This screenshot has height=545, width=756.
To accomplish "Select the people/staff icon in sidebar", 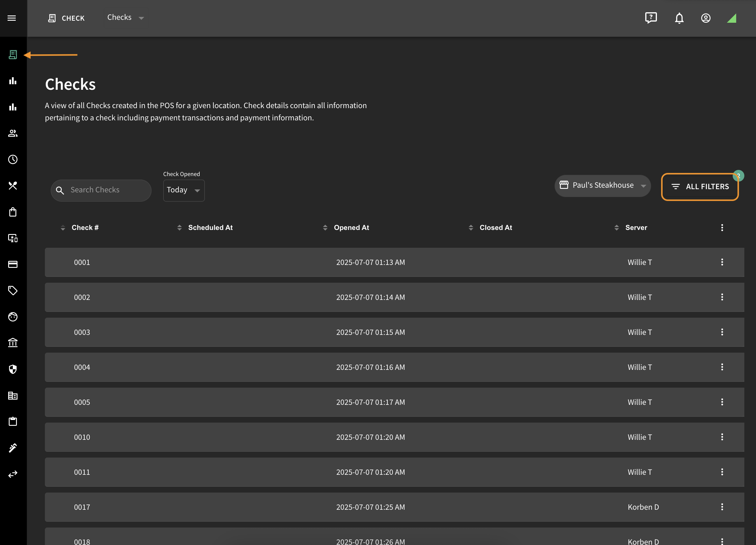I will click(13, 133).
